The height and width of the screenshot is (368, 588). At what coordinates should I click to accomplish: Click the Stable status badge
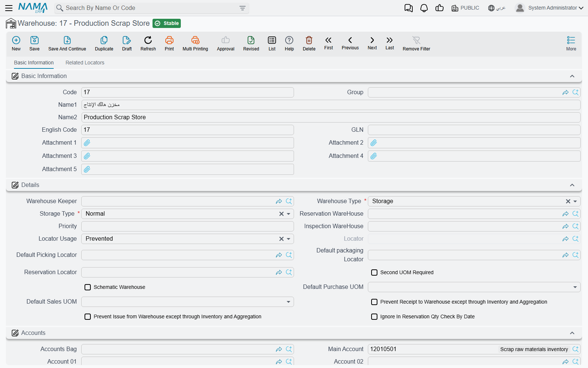point(166,23)
